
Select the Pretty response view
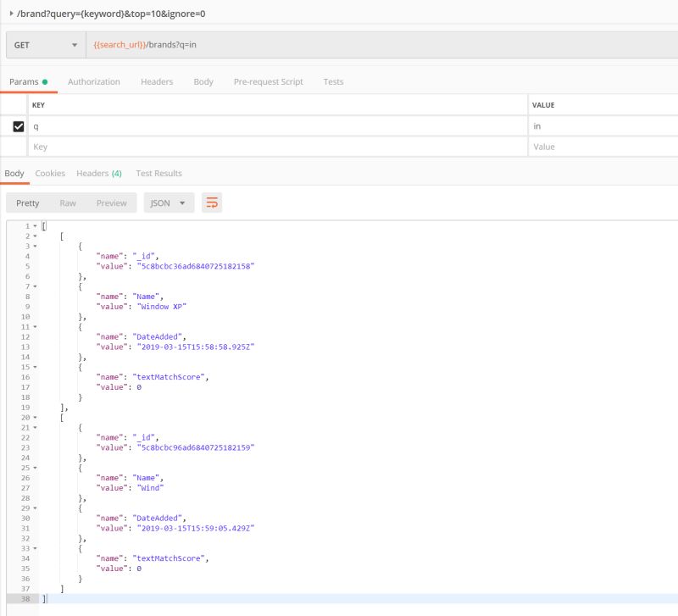(27, 203)
